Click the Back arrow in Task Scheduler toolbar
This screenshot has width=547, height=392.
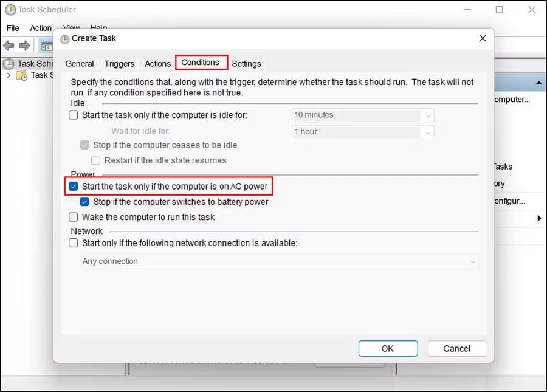(9, 46)
